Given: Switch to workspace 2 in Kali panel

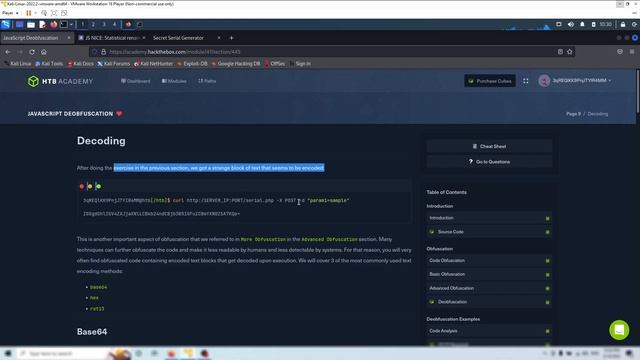Looking at the screenshot, I should [93, 24].
